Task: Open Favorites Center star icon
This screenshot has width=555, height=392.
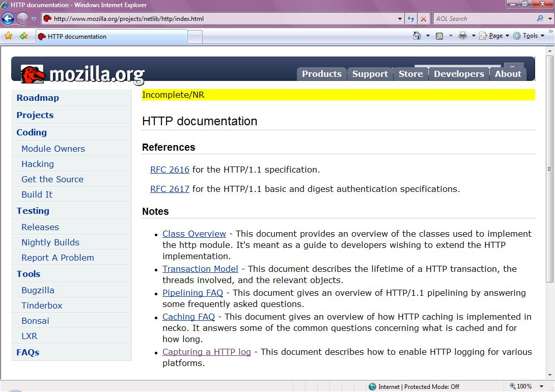Action: [x=8, y=36]
